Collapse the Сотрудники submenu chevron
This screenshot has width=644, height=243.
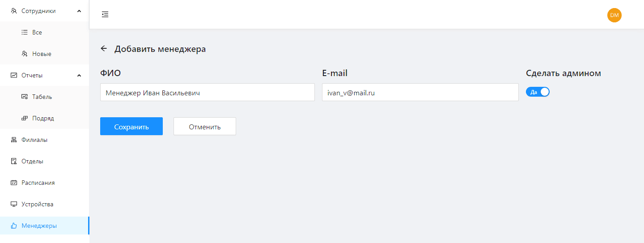(x=79, y=11)
